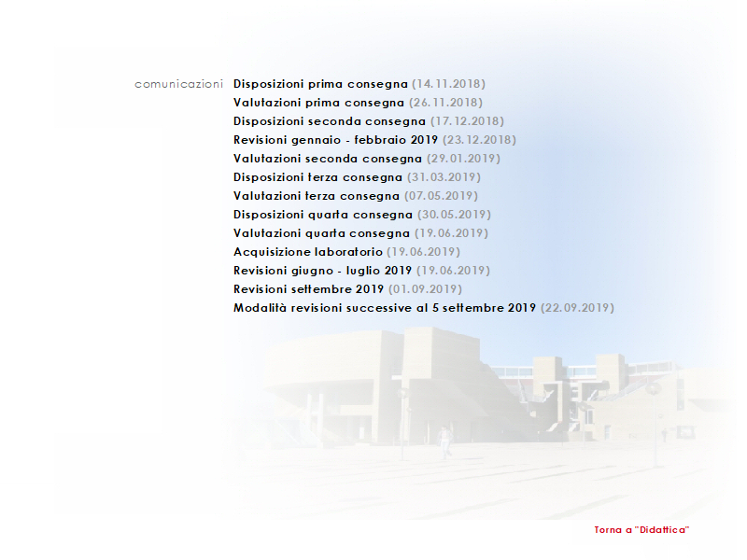
Task: Open Valutazioni terza consegna link
Action: pos(317,196)
